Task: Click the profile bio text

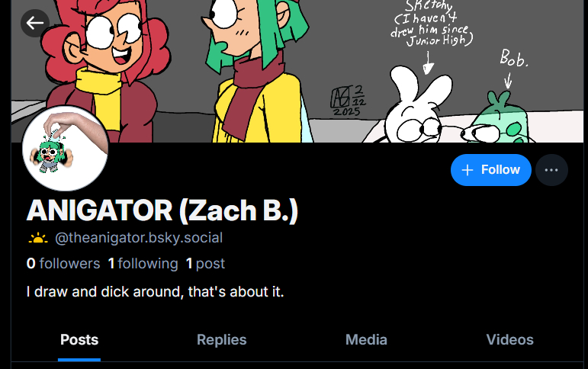Action: click(155, 292)
